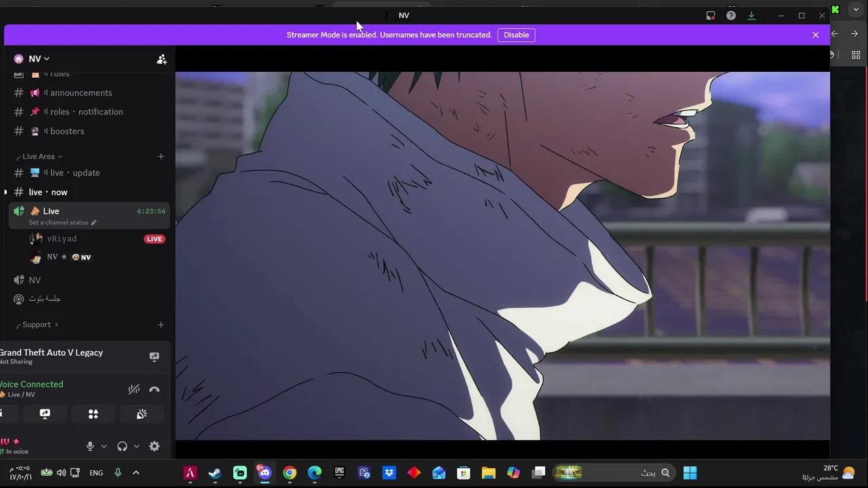Click Disable on Streamer Mode banner
868x488 pixels.
[516, 35]
